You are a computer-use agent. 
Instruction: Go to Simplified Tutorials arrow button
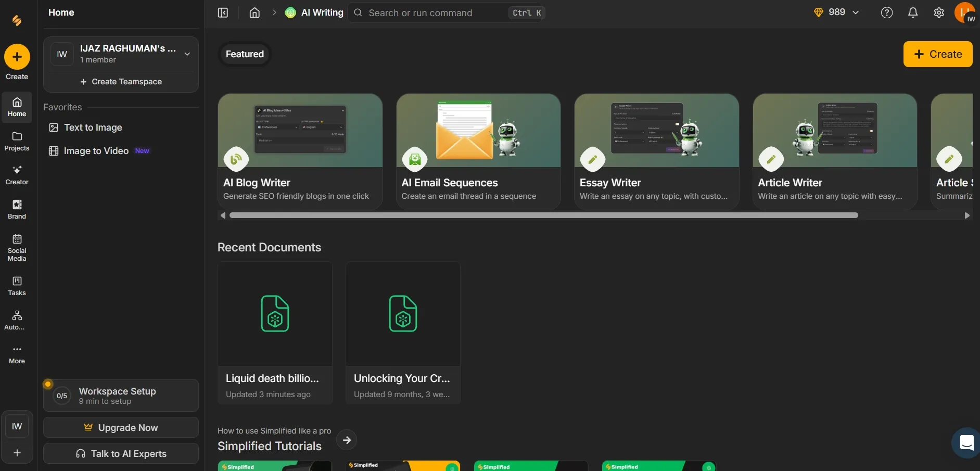[347, 440]
